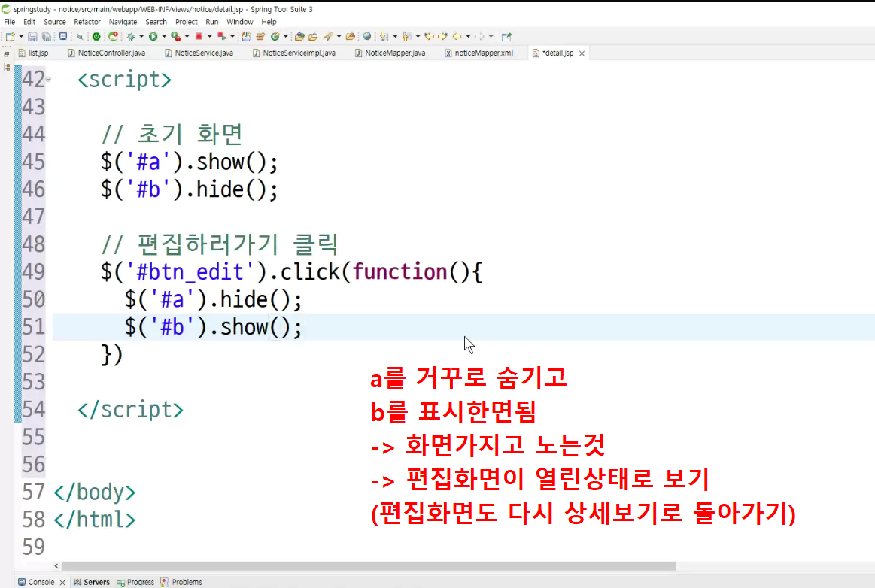The width and height of the screenshot is (875, 588).
Task: Open the Project menu
Action: tap(187, 22)
